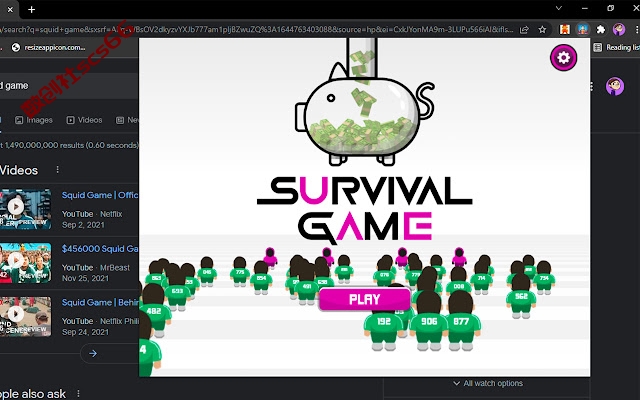Screen dimensions: 640x400
Task: Open the Videos section three-dot menu
Action: tap(58, 169)
